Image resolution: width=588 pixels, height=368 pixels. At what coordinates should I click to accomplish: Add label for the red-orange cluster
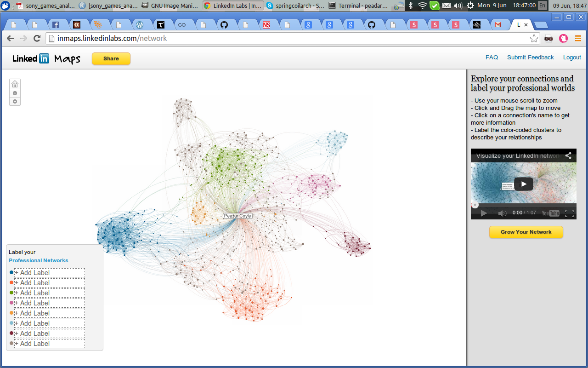click(x=49, y=283)
